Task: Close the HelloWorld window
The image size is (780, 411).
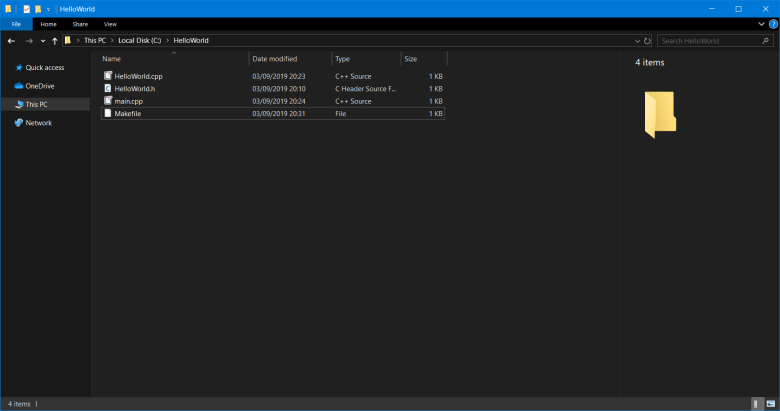Action: click(766, 9)
